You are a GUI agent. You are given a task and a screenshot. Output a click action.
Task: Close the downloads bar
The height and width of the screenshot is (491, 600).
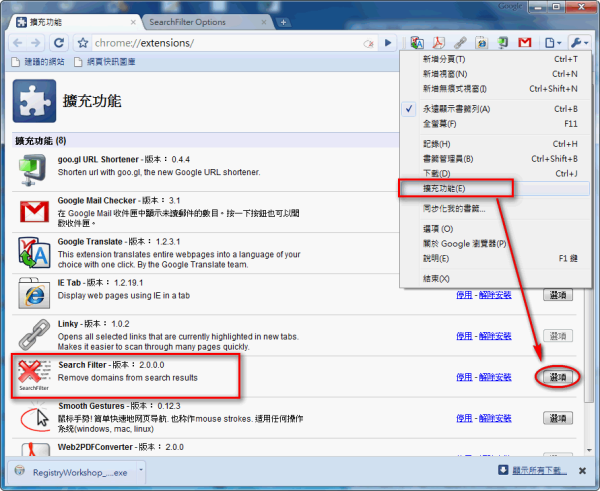(582, 471)
